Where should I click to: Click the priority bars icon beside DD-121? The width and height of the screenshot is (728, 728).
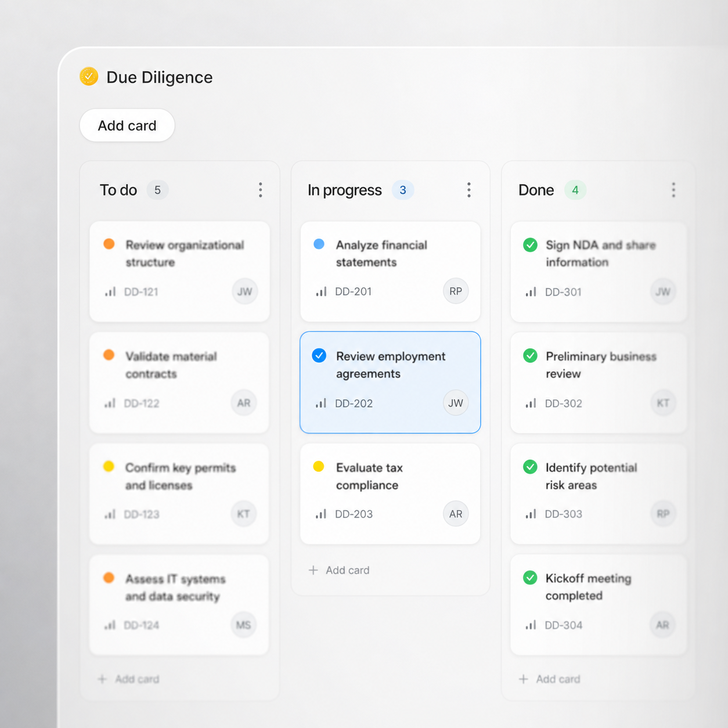click(x=110, y=291)
